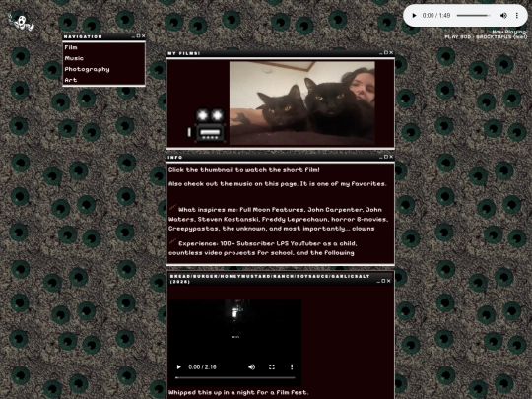This screenshot has width=532, height=399.
Task: Minimize the Bread/Burger film window
Action: click(x=378, y=281)
